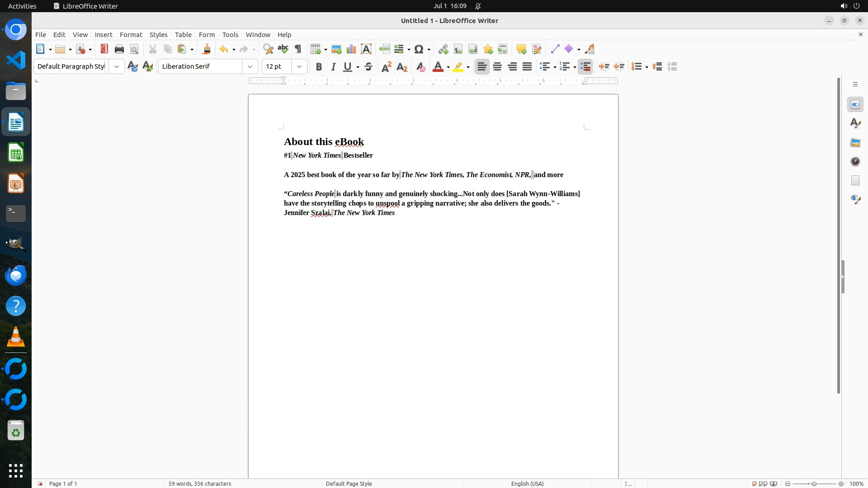Click the Clone Formatting paintbrush icon
Screen dimensions: 868x488
pos(207,49)
